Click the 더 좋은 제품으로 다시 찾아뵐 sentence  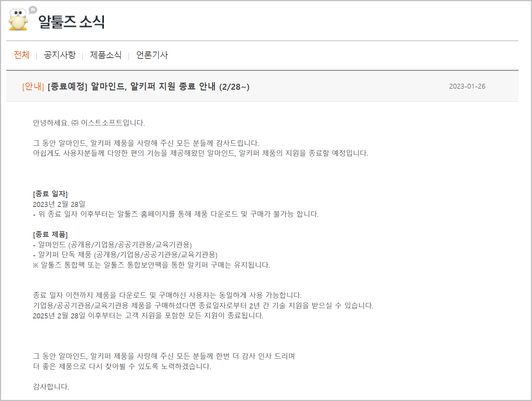(x=122, y=366)
